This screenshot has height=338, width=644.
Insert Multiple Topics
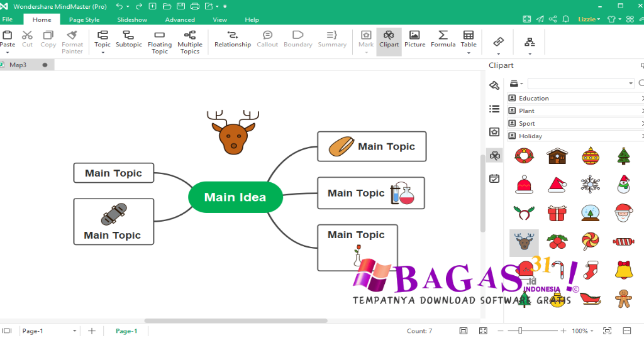(190, 42)
